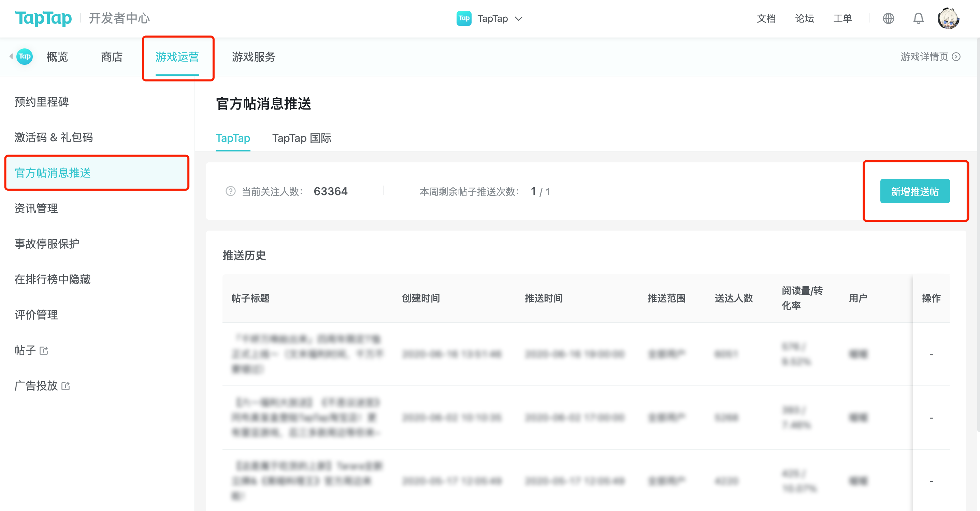The image size is (980, 511).
Task: Click the TapTap logo in top left
Action: click(43, 18)
